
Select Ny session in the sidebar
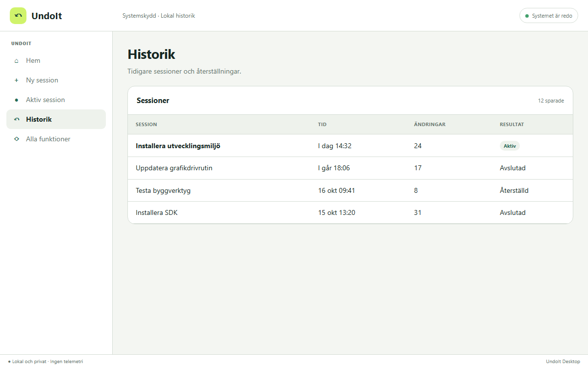pos(56,80)
